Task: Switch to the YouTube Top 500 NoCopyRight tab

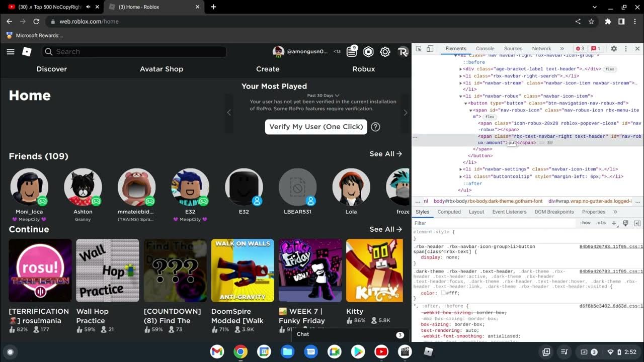Action: click(x=50, y=7)
